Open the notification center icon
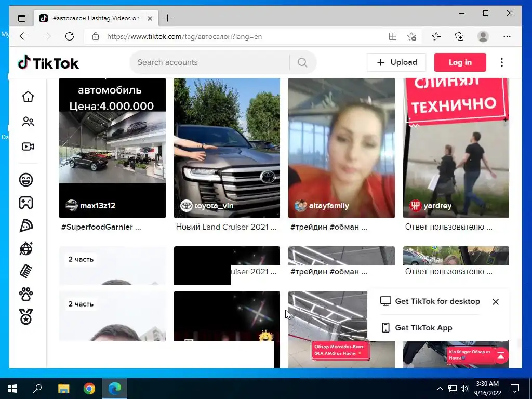The image size is (532, 399). point(515,389)
